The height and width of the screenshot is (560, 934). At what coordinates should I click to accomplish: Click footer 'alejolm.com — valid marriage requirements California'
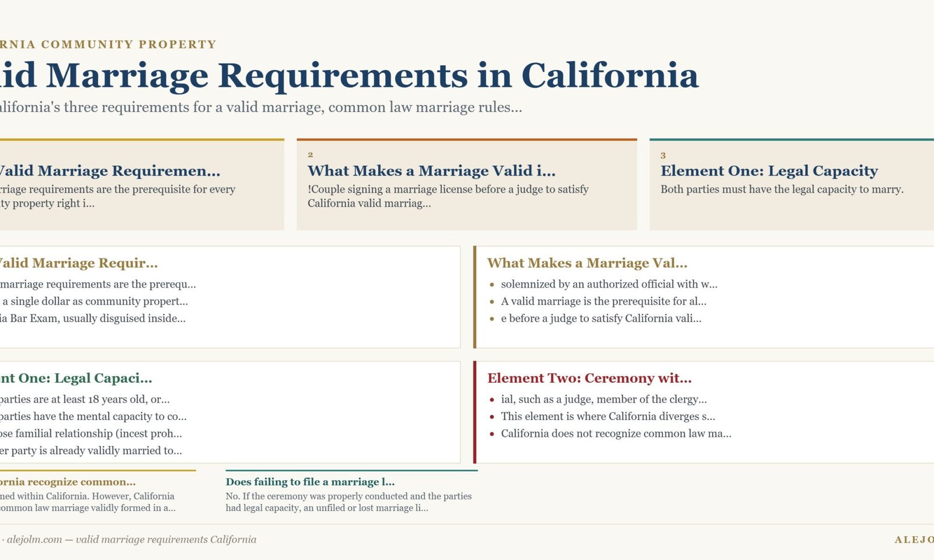tap(131, 540)
